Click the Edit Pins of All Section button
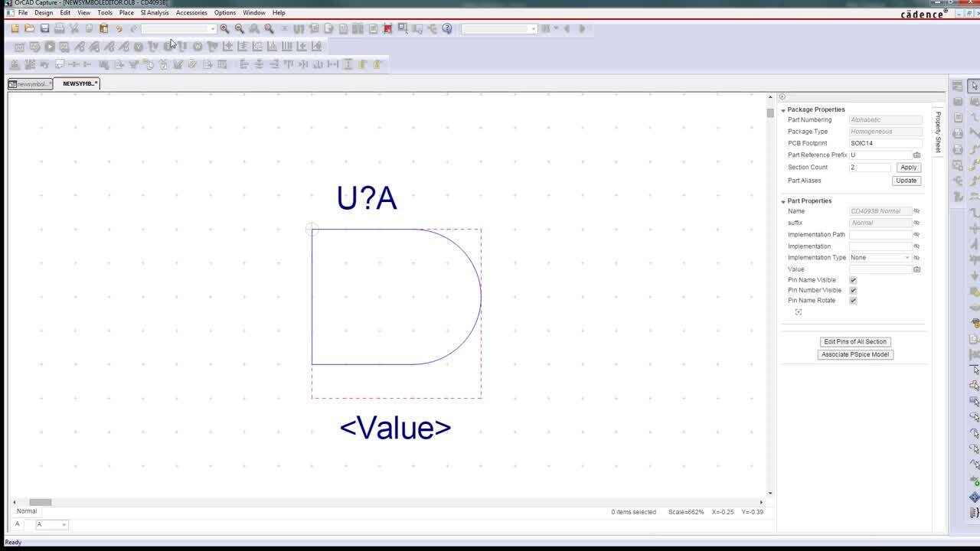This screenshot has height=551, width=980. coord(855,341)
